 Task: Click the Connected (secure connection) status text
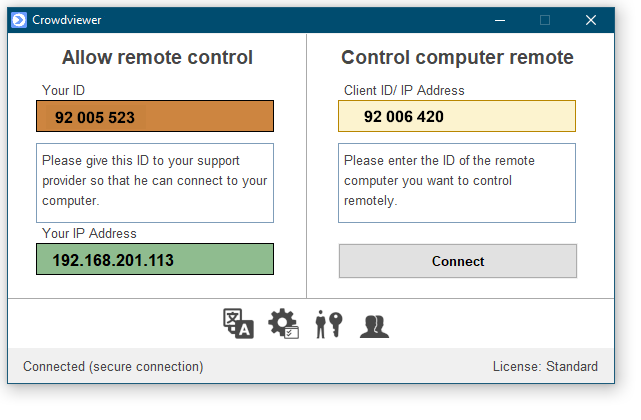pyautogui.click(x=113, y=366)
